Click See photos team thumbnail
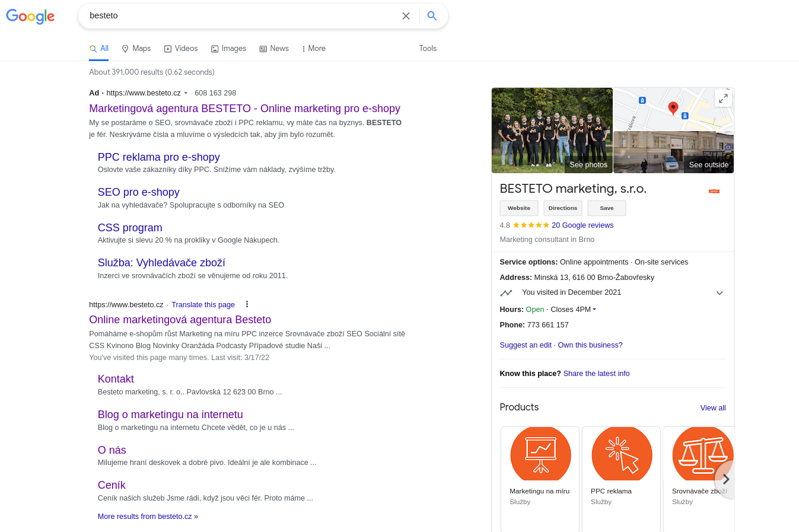This screenshot has height=532, width=799. 552,130
